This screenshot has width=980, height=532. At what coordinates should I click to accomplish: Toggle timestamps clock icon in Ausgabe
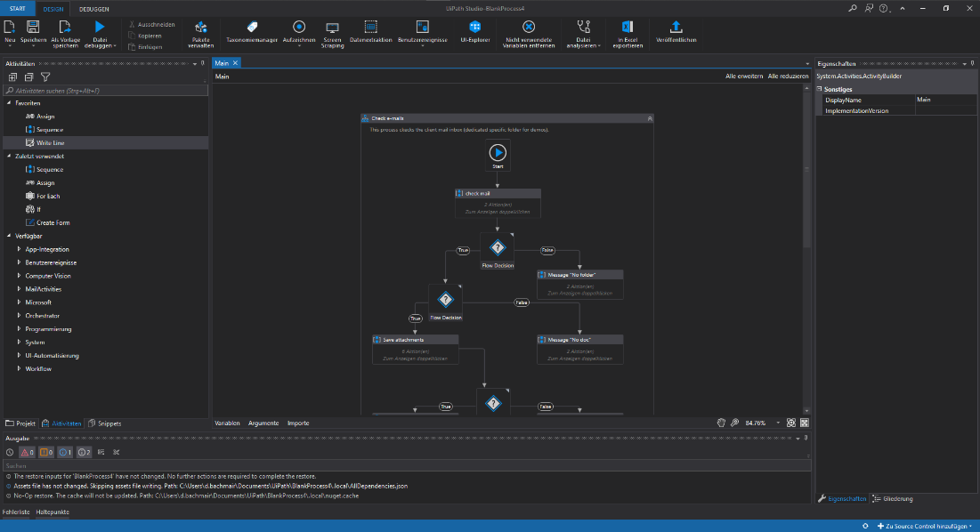[x=10, y=452]
